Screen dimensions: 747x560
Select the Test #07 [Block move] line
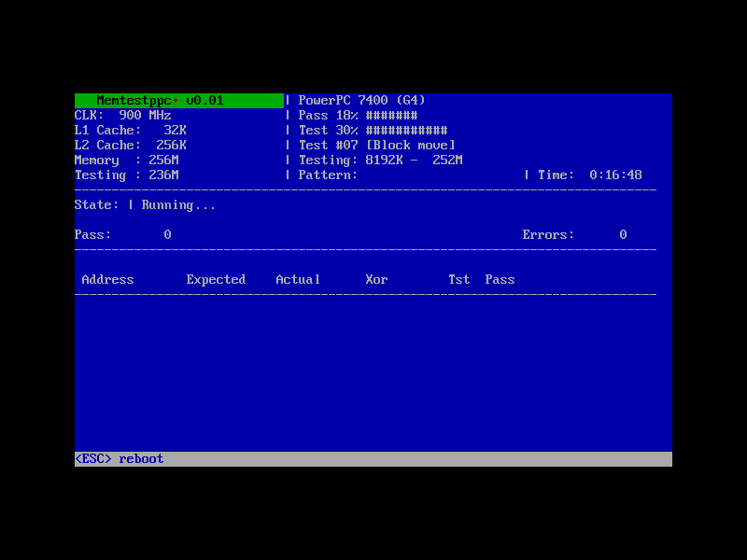[377, 145]
